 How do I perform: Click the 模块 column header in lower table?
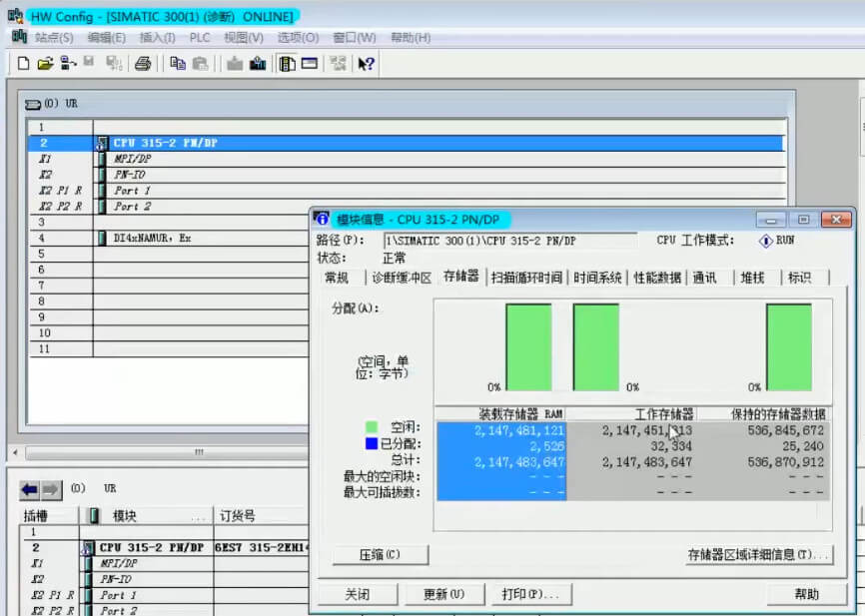pos(146,516)
